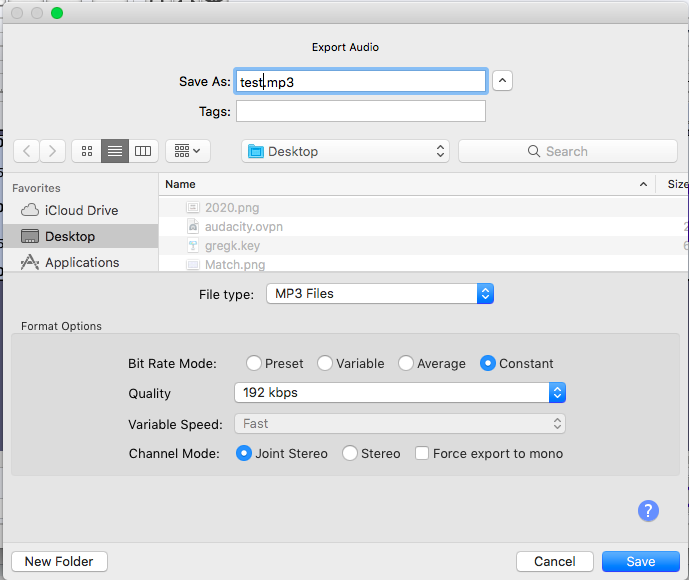Go forward with the right arrow
The width and height of the screenshot is (689, 580).
coord(53,151)
